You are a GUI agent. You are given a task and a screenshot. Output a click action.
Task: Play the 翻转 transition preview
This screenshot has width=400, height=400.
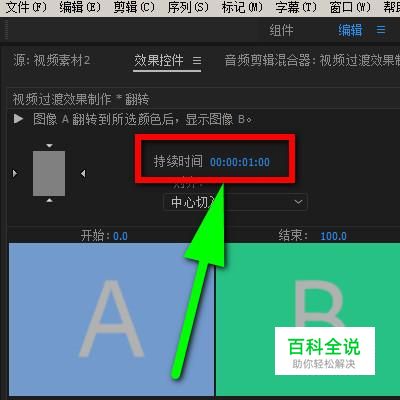[x=18, y=119]
